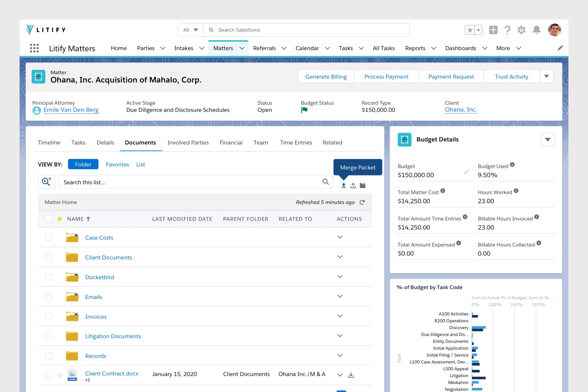This screenshot has width=588, height=392.
Task: Open the notifications bell
Action: point(536,30)
